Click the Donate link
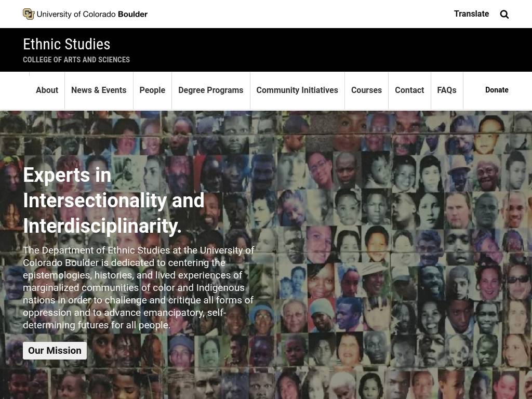532x399 pixels. 497,90
